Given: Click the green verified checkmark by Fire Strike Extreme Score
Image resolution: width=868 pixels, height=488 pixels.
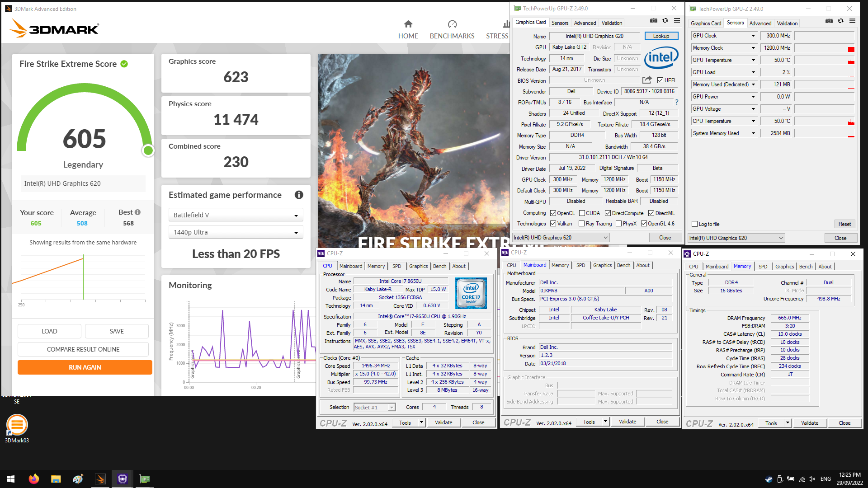Looking at the screenshot, I should [x=124, y=64].
